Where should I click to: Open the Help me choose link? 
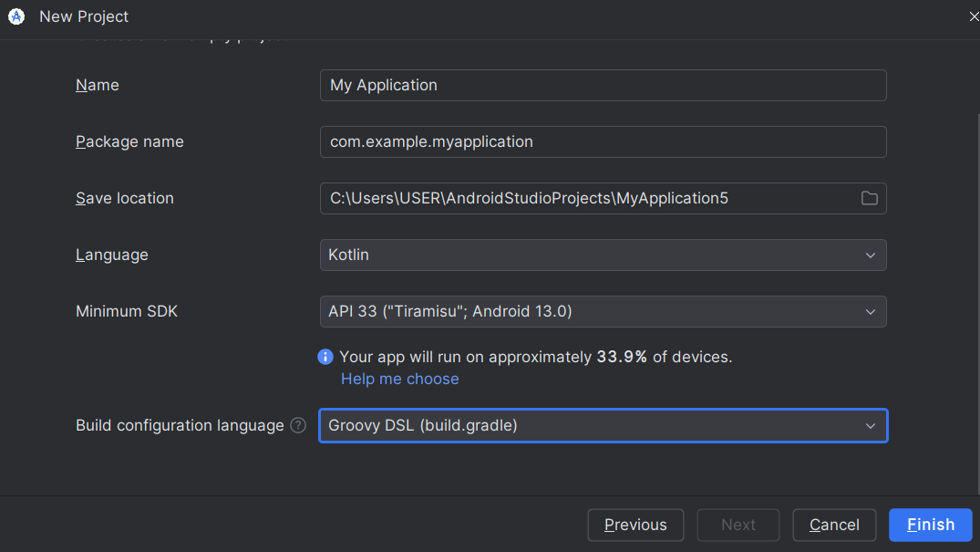(400, 380)
